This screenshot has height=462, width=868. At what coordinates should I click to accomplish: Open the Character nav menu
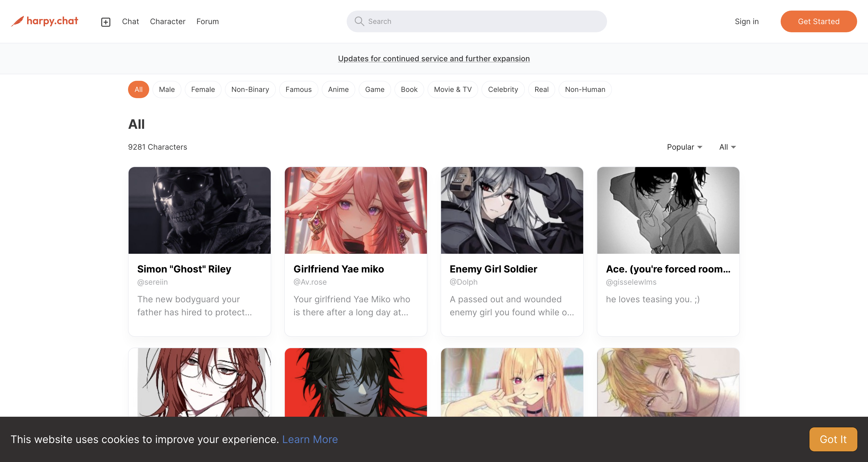click(x=168, y=21)
